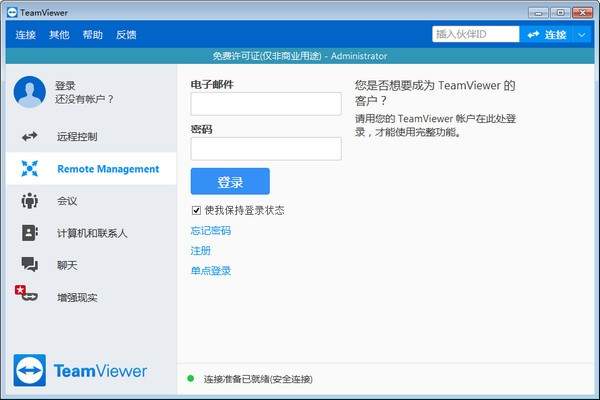Toggle the 使我保持登录状态 checkbox
Viewport: 600px width, 400px height.
196,210
